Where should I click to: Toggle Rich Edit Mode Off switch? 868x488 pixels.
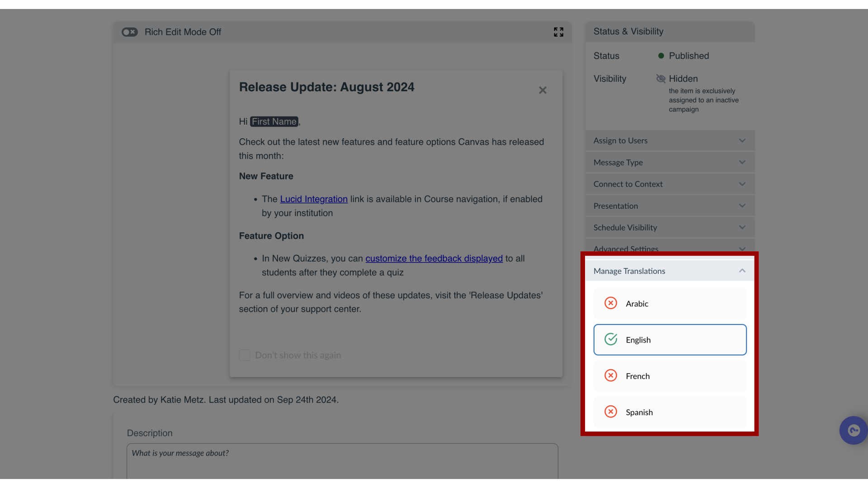click(129, 32)
